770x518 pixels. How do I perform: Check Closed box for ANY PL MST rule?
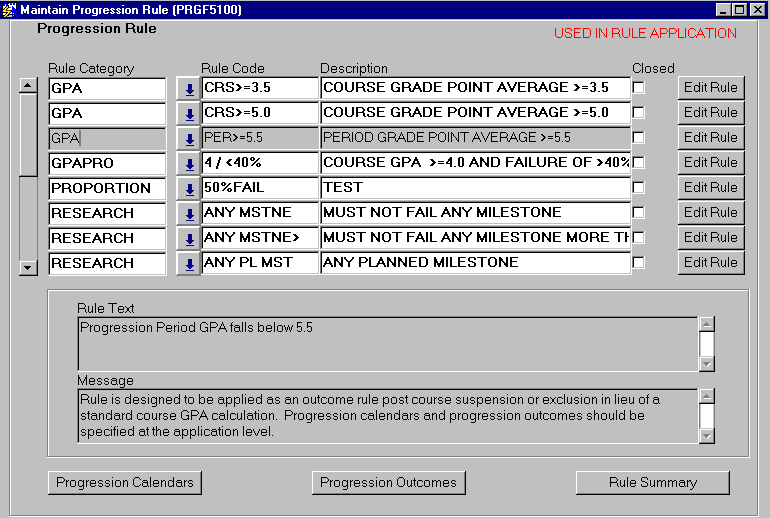click(x=639, y=263)
